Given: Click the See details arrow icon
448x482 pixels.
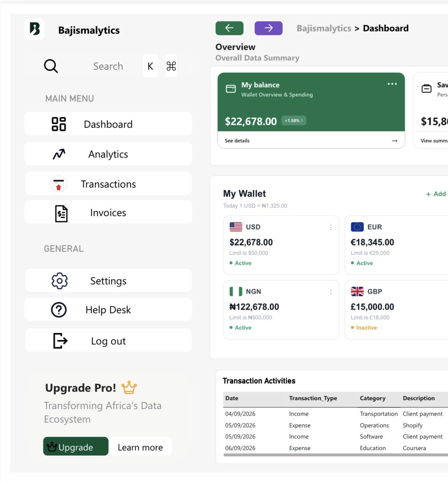Looking at the screenshot, I should pos(395,141).
